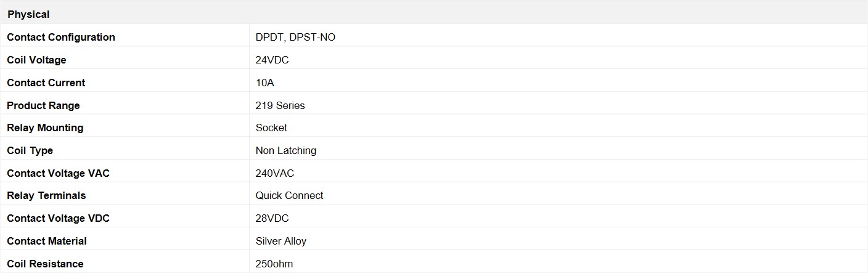Click the 250ohm coil resistance value
The width and height of the screenshot is (868, 276).
[x=274, y=264]
